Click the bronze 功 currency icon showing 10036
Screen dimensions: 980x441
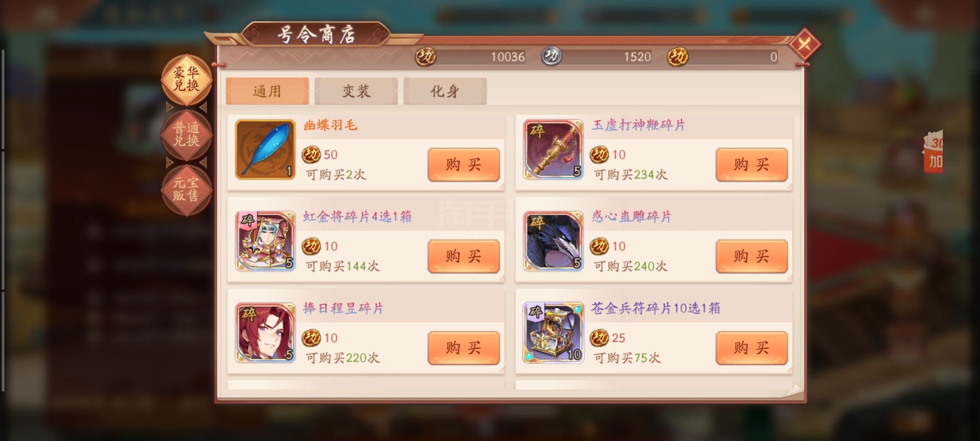coord(425,56)
